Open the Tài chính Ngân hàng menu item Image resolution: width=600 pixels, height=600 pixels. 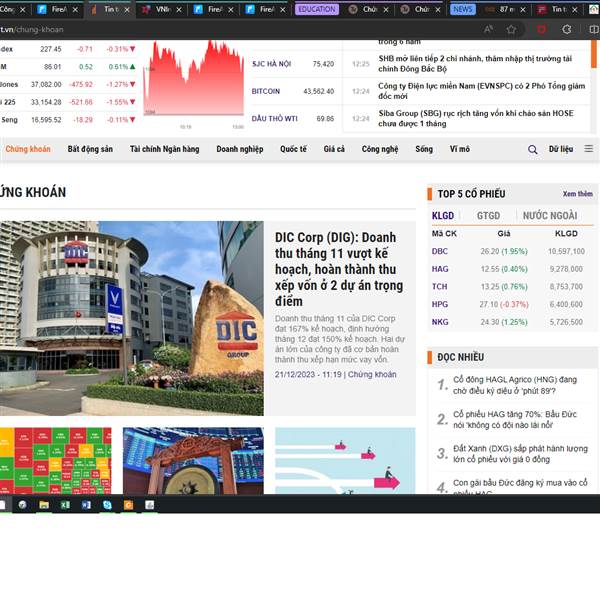pyautogui.click(x=165, y=149)
